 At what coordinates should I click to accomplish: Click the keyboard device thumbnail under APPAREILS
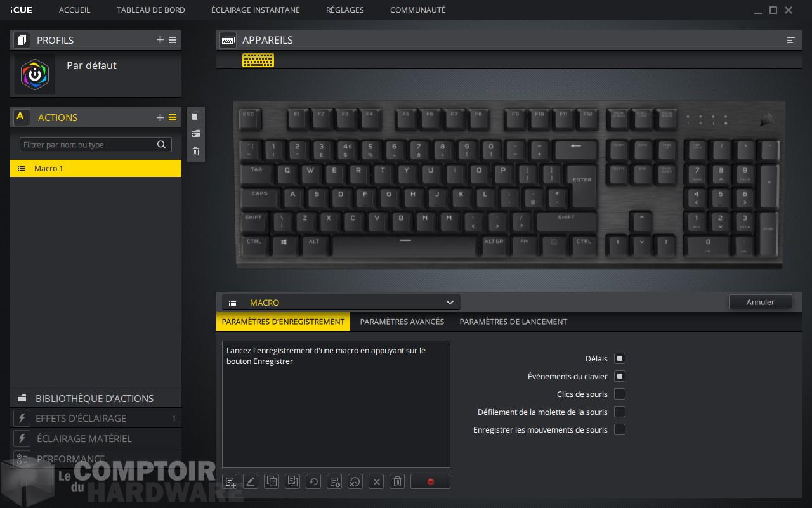coord(258,60)
